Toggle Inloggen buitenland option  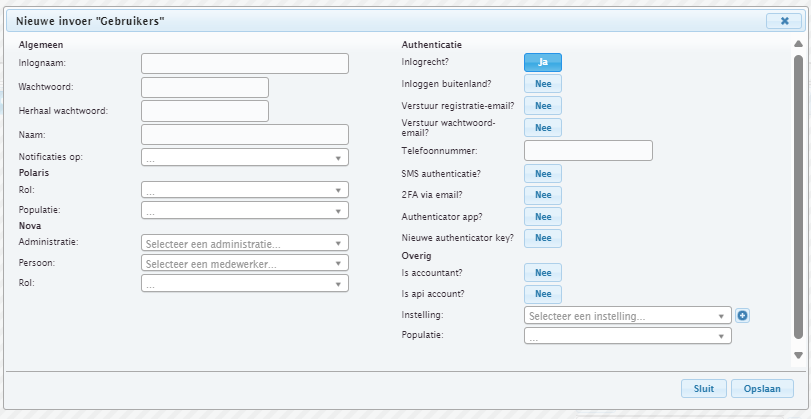543,84
